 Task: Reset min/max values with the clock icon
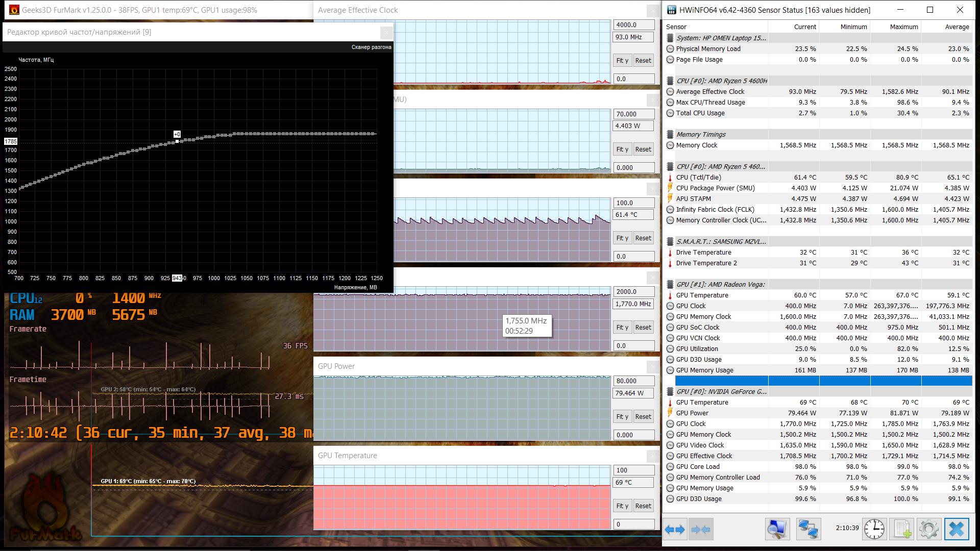click(874, 530)
